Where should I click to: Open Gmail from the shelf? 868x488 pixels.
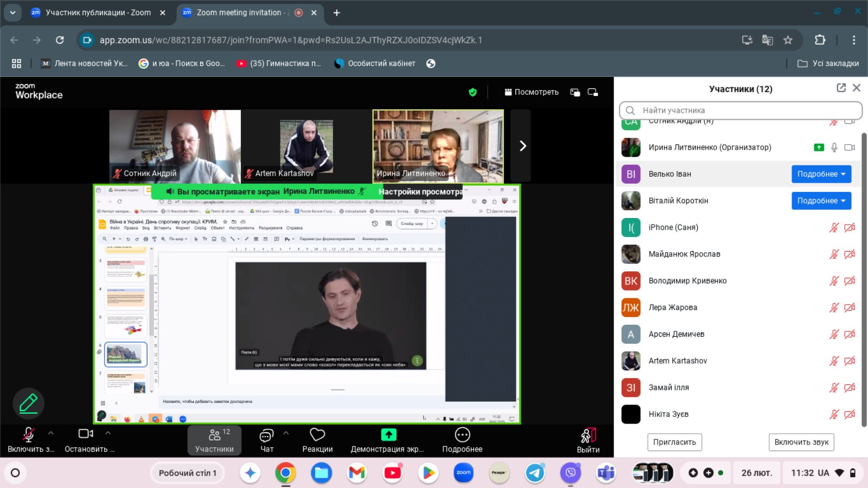coord(356,473)
